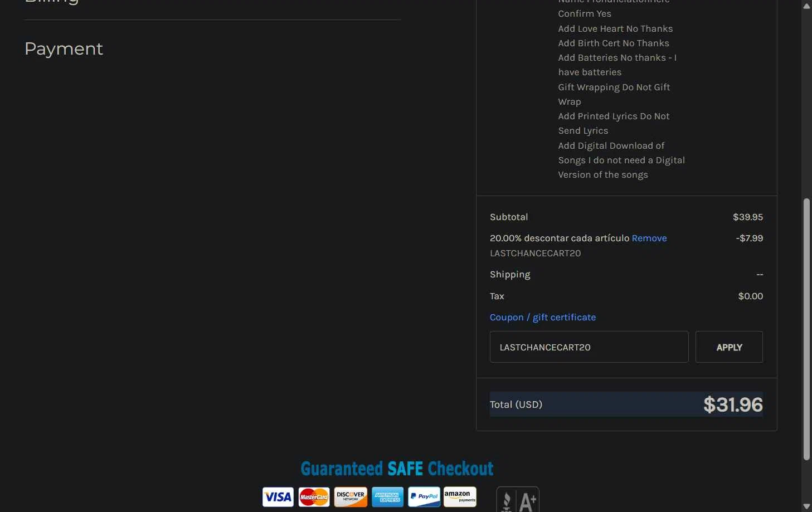
Task: Click the 'Total (USD)' label
Action: coord(516,404)
